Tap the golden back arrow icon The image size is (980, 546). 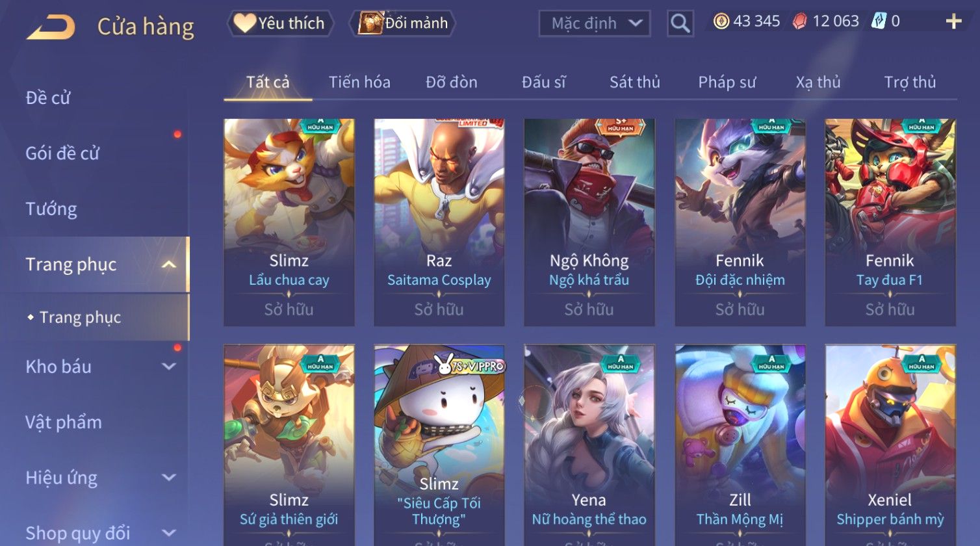click(x=51, y=27)
